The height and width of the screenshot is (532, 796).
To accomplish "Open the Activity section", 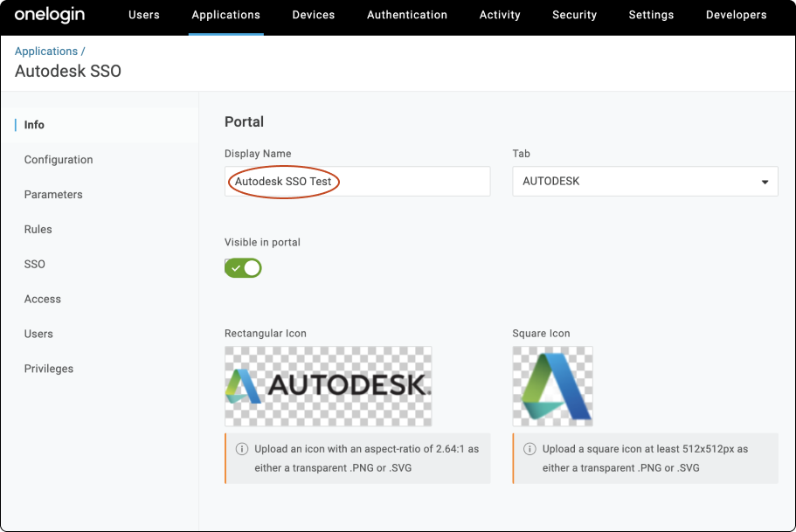I will (500, 15).
